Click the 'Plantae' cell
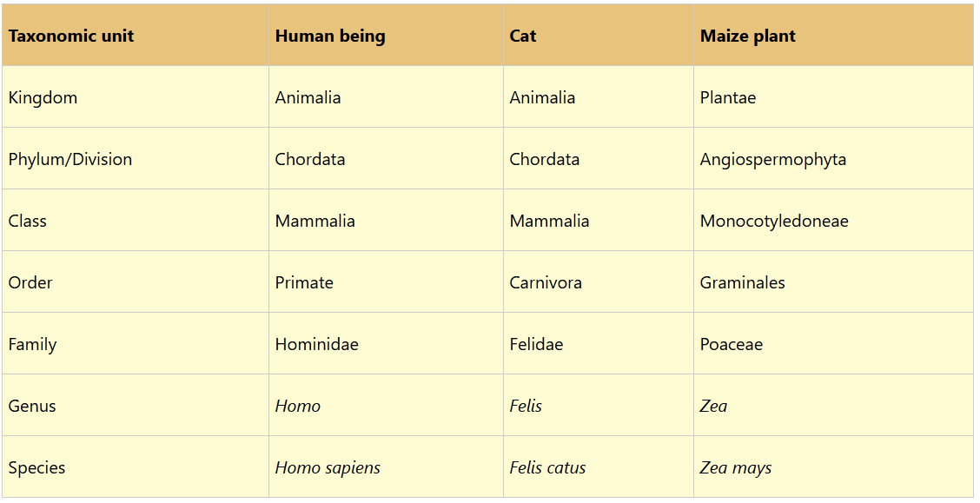 [x=728, y=98]
